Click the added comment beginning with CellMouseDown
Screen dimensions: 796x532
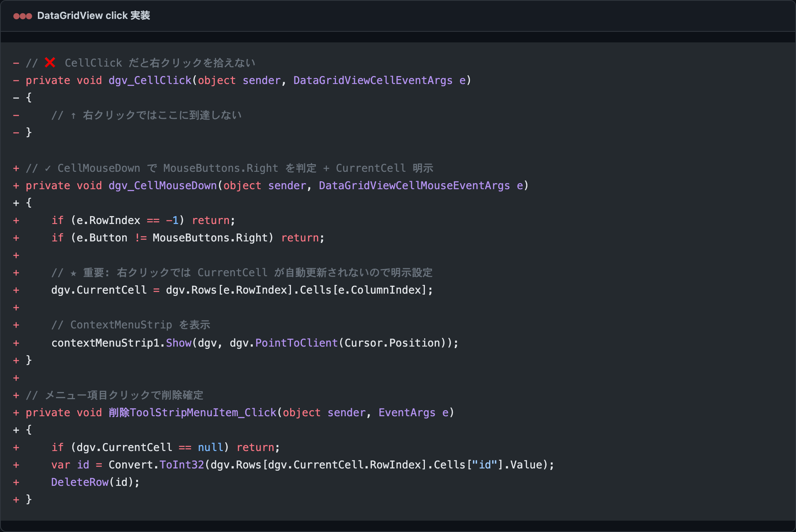229,168
